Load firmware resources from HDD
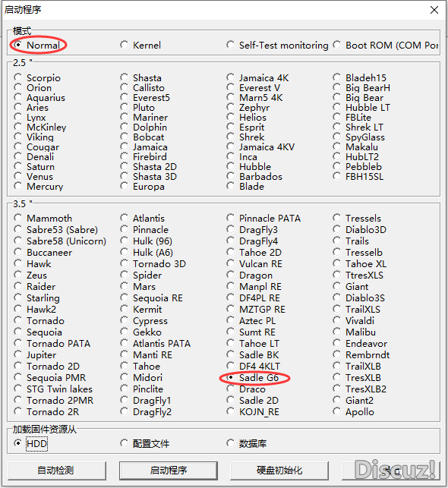 coord(18,443)
